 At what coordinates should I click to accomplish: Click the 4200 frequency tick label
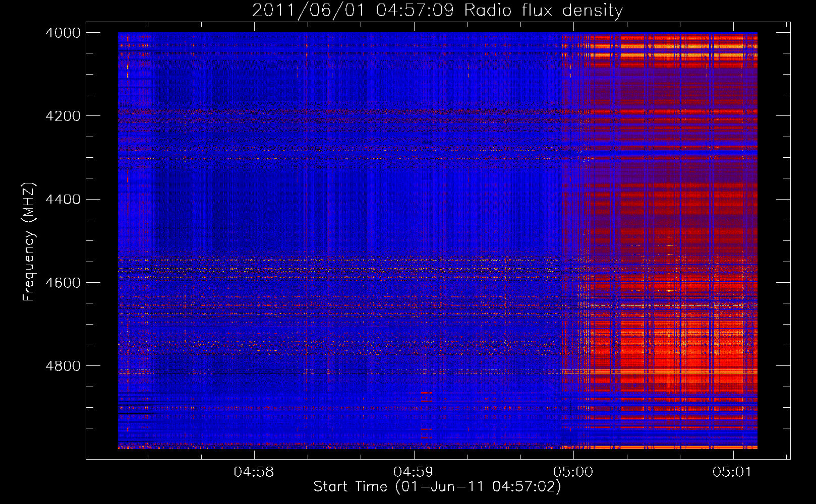click(x=63, y=116)
